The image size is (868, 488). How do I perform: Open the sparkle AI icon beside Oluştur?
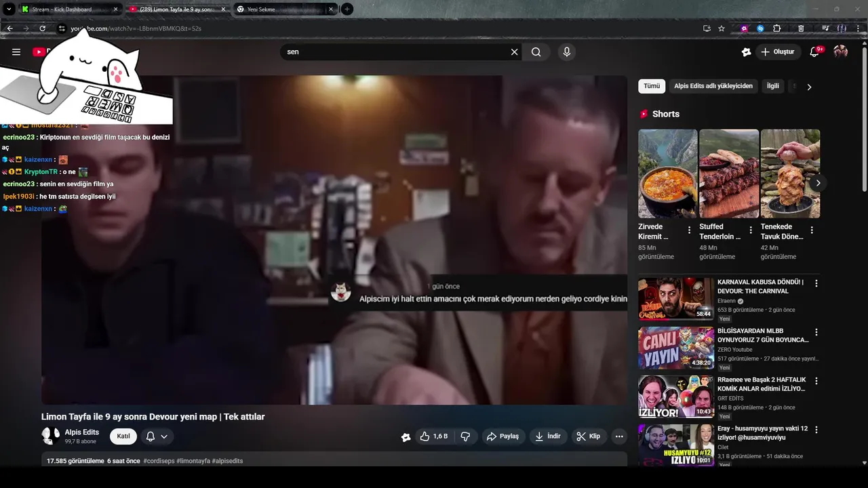pyautogui.click(x=747, y=52)
